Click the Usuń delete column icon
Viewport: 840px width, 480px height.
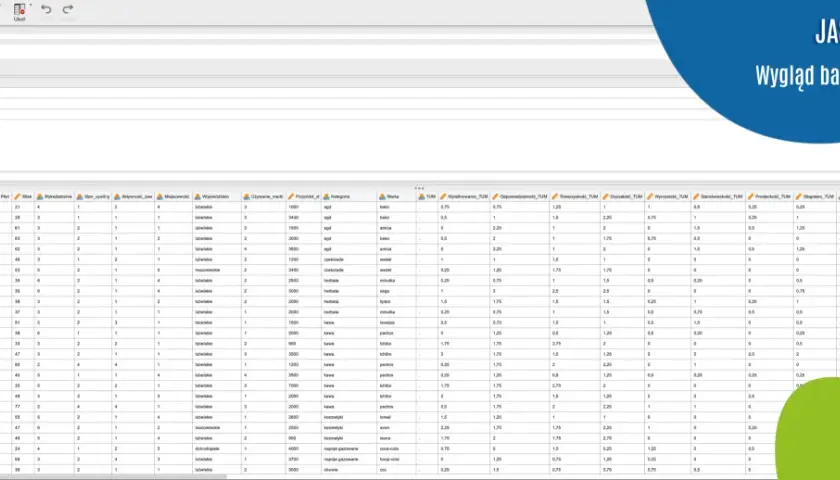pyautogui.click(x=19, y=9)
